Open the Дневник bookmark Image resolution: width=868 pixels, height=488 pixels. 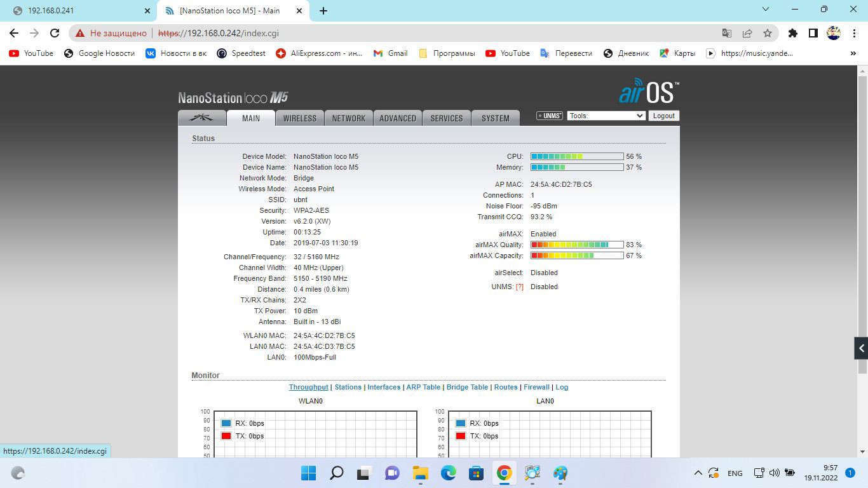(627, 53)
